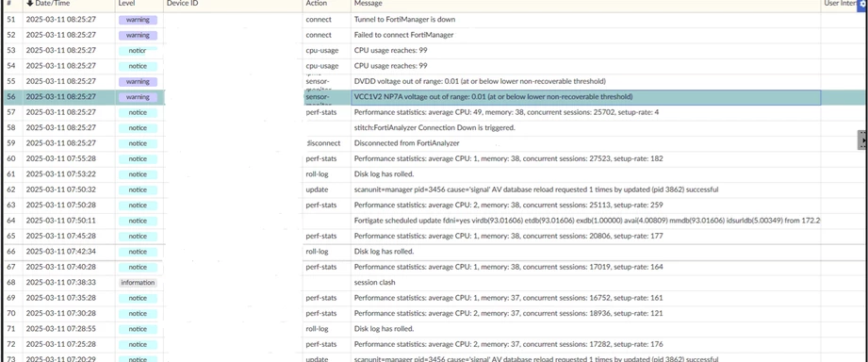Screen dimensions: 868x362
Task: Select row 53 CPU usage reaches: 99
Action: point(390,50)
